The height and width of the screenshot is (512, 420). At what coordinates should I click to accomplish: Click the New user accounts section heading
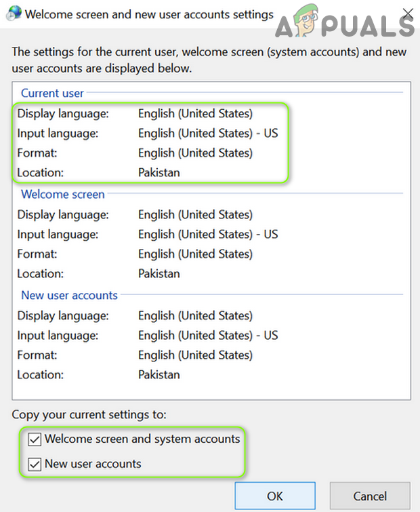(x=69, y=295)
